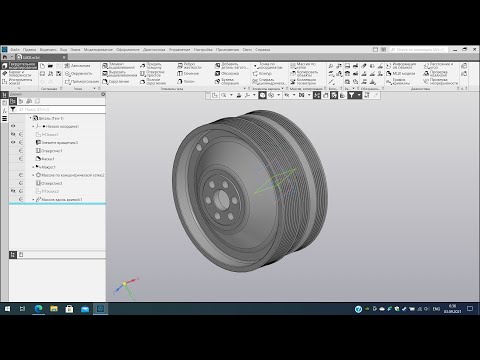Switch to Твердотельное моделирование tool set
480x360 pixels.
click(19, 65)
